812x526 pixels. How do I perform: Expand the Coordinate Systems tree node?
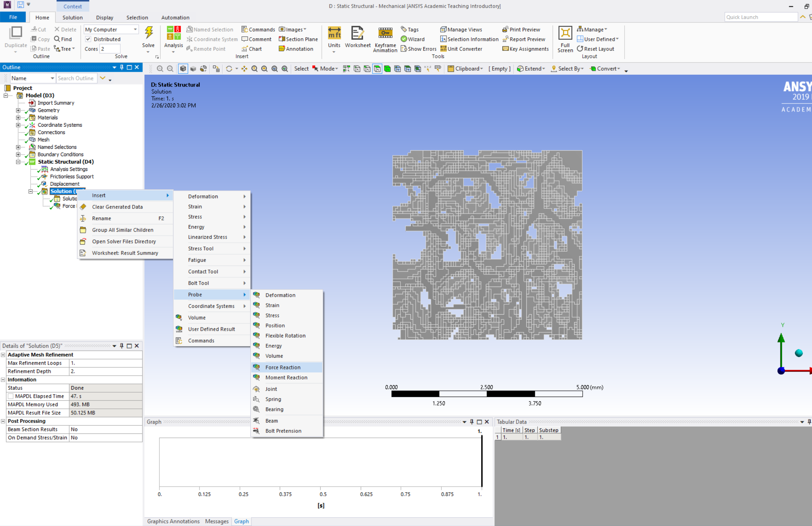[18, 125]
